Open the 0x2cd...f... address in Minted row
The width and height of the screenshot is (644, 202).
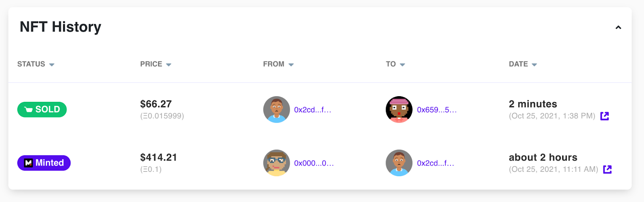[436, 163]
